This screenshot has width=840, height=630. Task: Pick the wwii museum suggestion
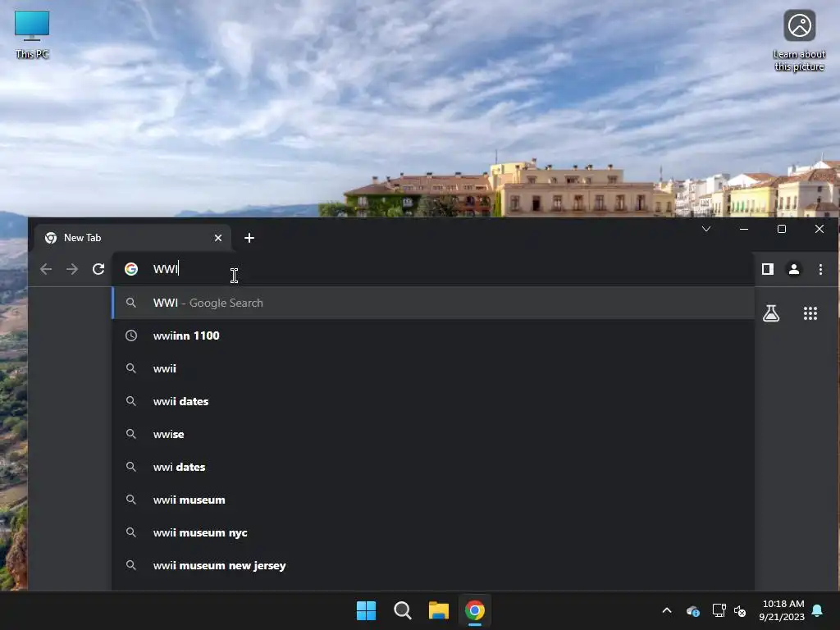pos(433,500)
